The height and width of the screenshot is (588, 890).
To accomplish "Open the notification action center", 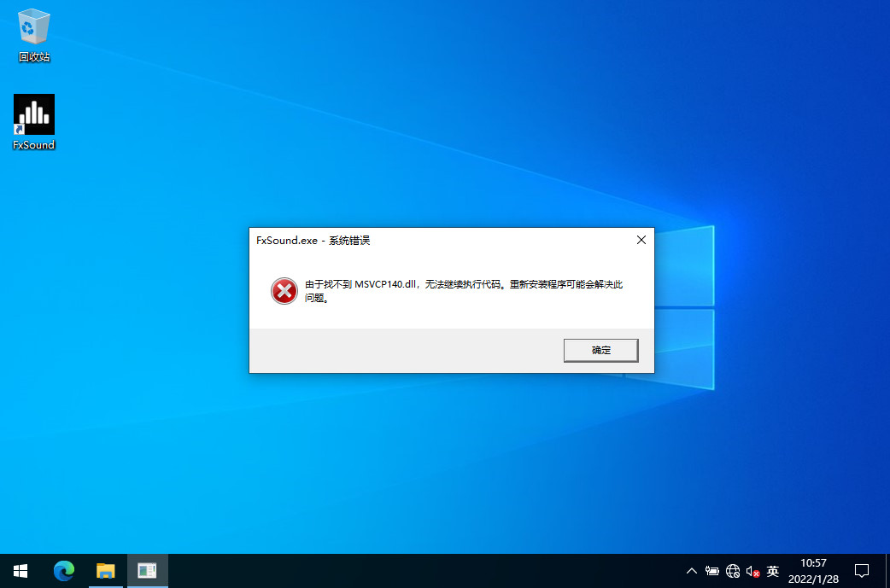I will click(x=862, y=571).
